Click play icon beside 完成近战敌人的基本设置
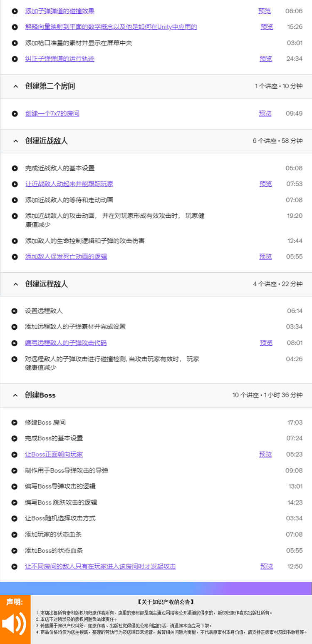This screenshot has height=644, width=312. pyautogui.click(x=15, y=168)
